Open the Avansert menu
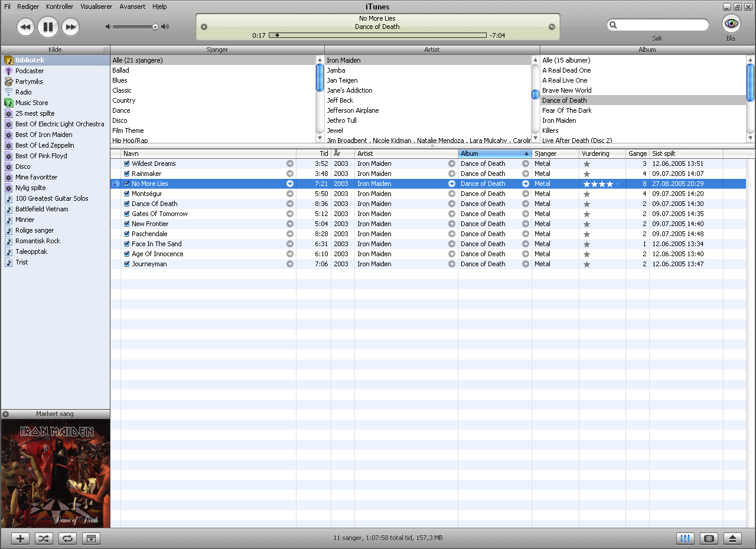The height and width of the screenshot is (549, 756). tap(132, 6)
